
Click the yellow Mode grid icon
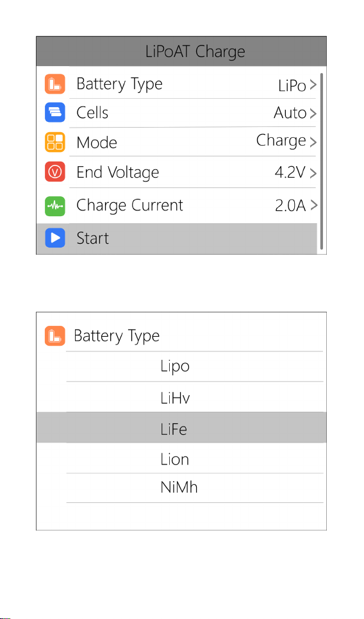pyautogui.click(x=55, y=142)
